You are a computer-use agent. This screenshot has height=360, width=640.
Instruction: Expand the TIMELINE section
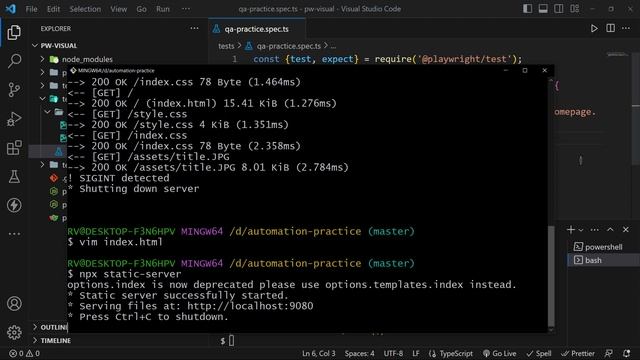click(x=56, y=340)
